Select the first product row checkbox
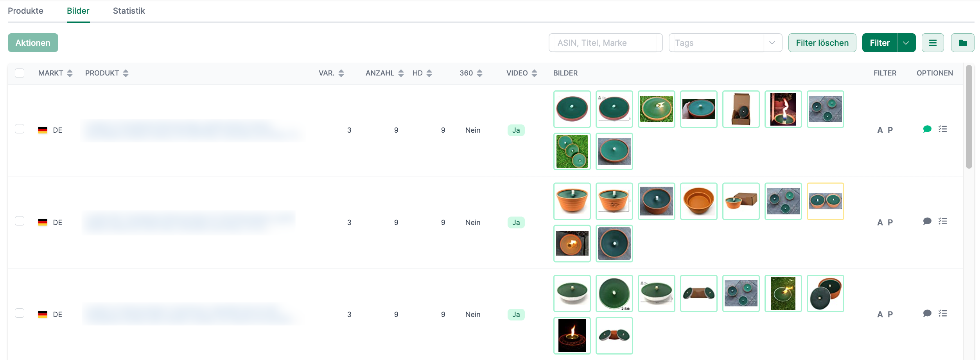This screenshot has height=360, width=980. coord(20,129)
